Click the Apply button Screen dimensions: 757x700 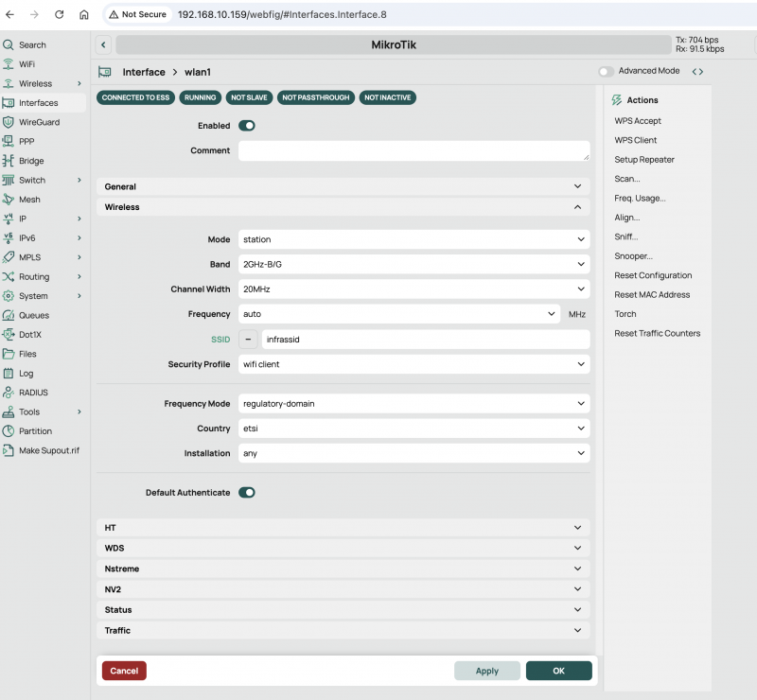tap(486, 671)
